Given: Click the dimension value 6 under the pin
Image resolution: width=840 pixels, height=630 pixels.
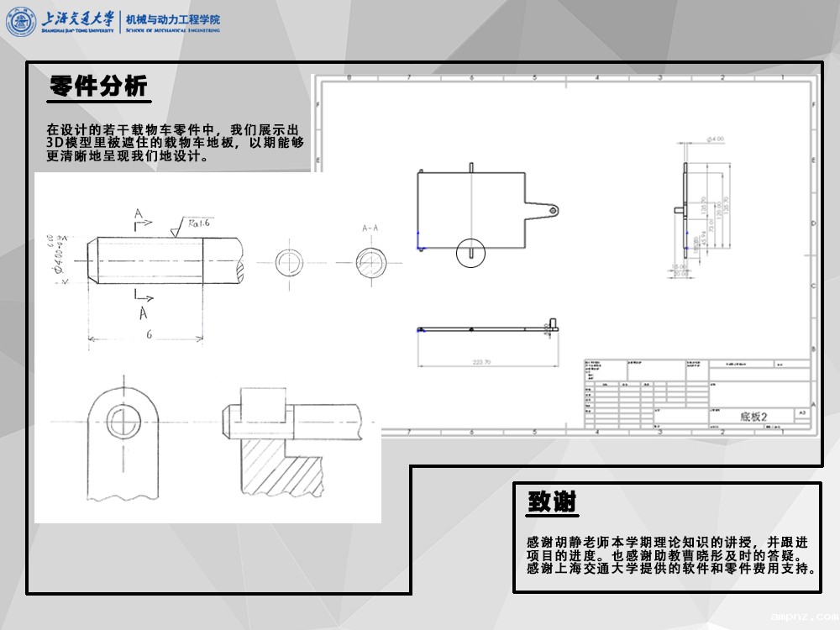Looking at the screenshot, I should [x=148, y=333].
